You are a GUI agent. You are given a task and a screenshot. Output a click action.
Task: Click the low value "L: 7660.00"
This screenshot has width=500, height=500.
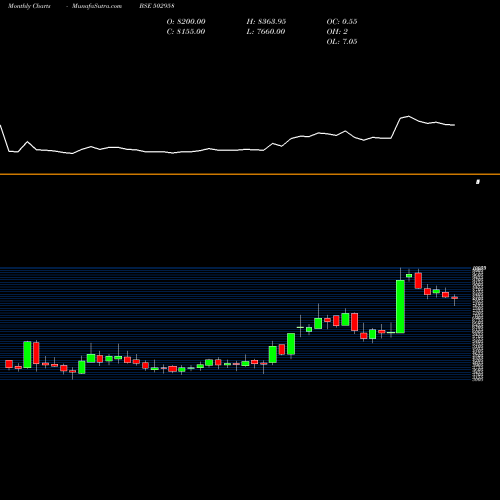click(266, 32)
